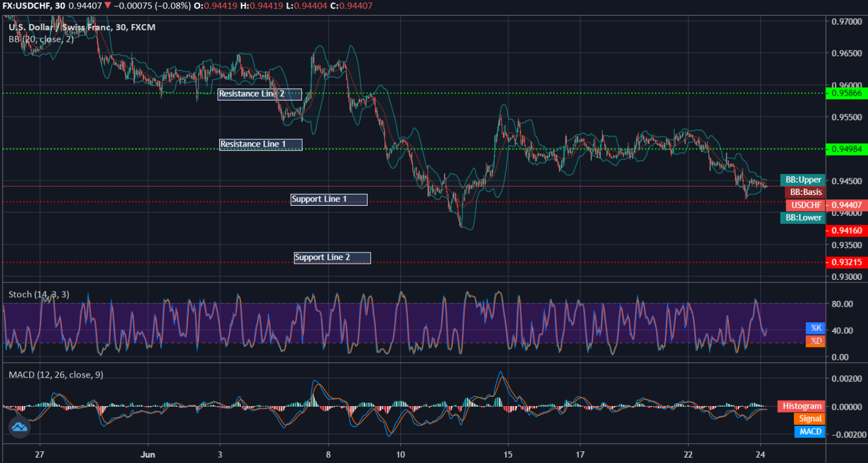Viewport: 868px width, 463px height.
Task: Click the 22 date on the time axis
Action: (x=688, y=455)
